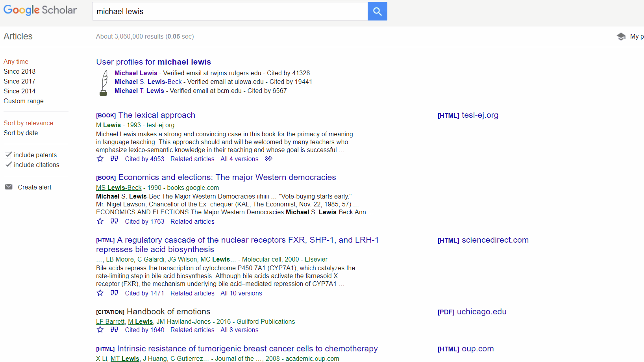This screenshot has height=362, width=644.
Task: Open 'Cited by 4653' citations link
Action: (144, 159)
